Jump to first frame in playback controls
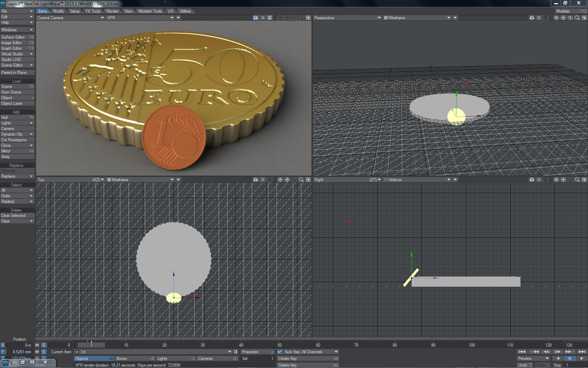Screen dimensions: 588x368 [522, 352]
